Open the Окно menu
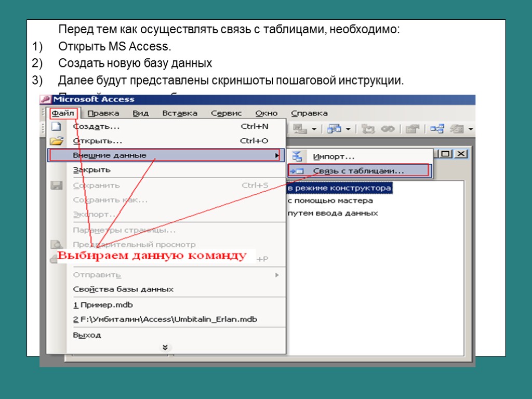532x399 pixels. click(267, 113)
